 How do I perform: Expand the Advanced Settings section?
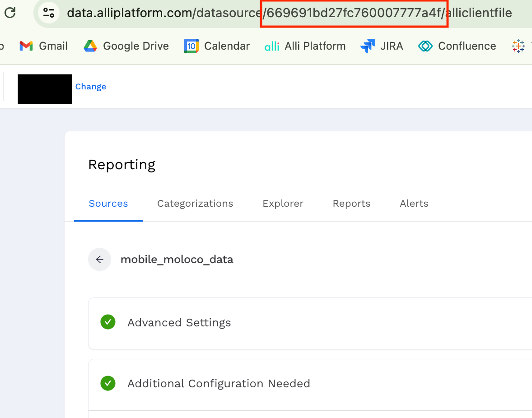click(x=179, y=323)
